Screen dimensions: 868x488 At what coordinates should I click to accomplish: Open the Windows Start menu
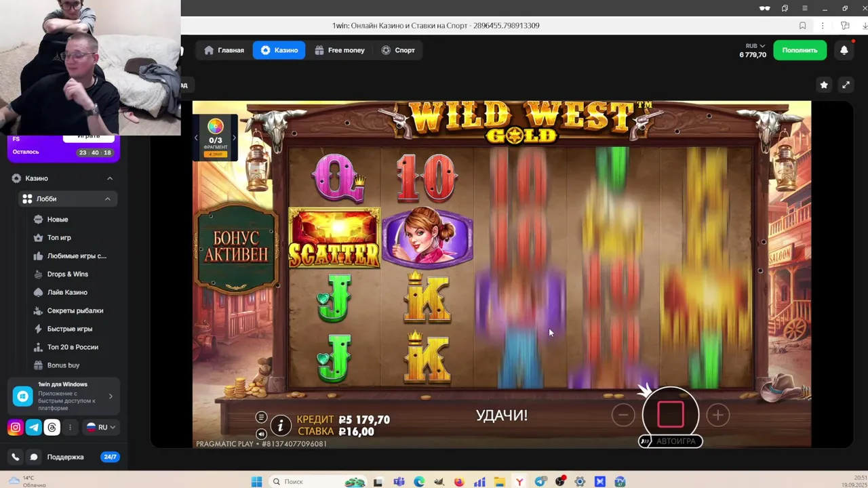(256, 482)
